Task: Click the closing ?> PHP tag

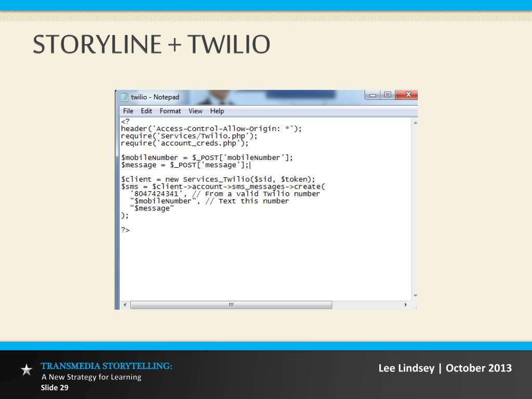Action: 125,230
